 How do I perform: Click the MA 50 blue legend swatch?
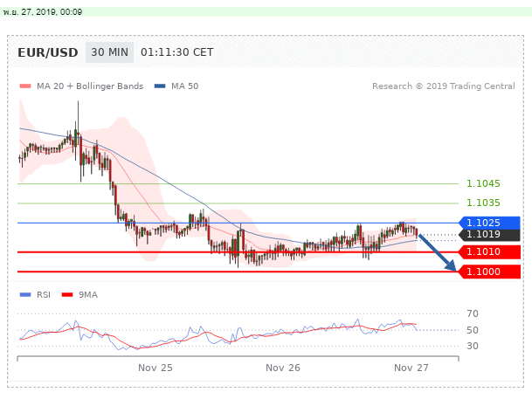tap(160, 86)
